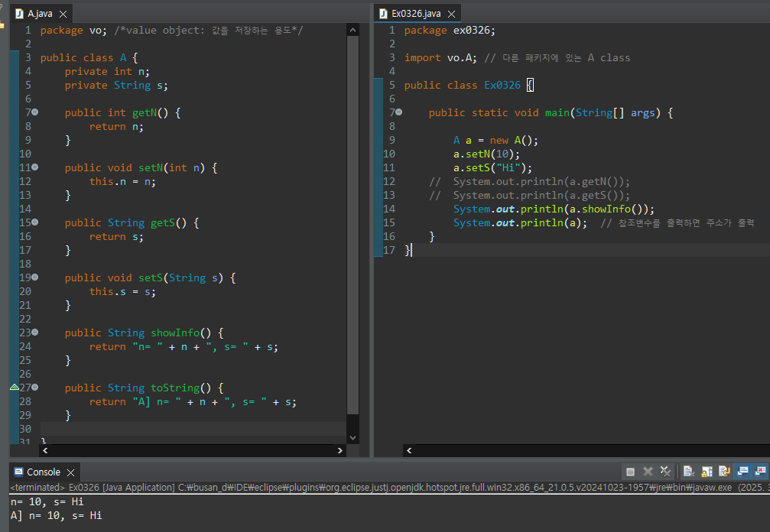Collapse setN method at line 11

point(35,167)
